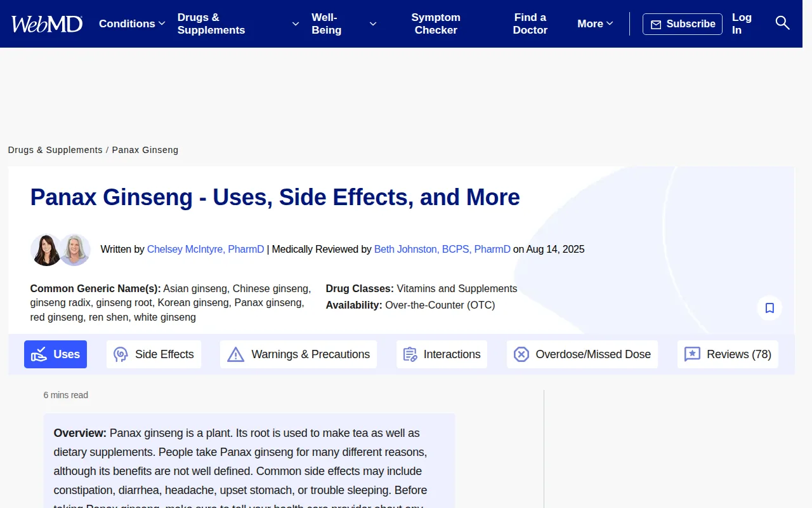Click the "6 mins read" text

click(x=66, y=395)
